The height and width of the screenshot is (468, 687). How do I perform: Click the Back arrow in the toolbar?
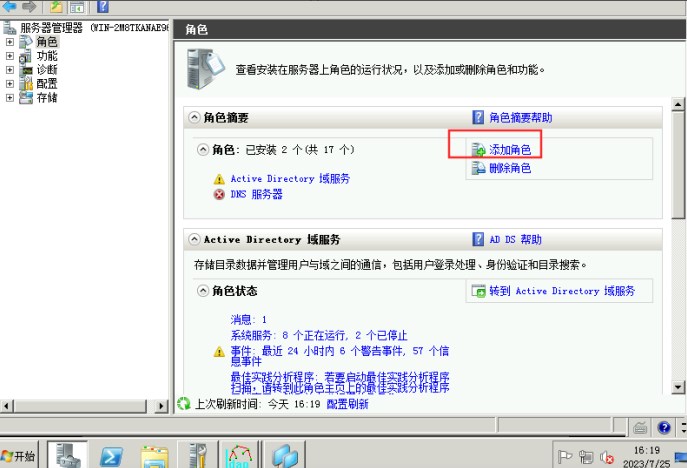(x=10, y=6)
